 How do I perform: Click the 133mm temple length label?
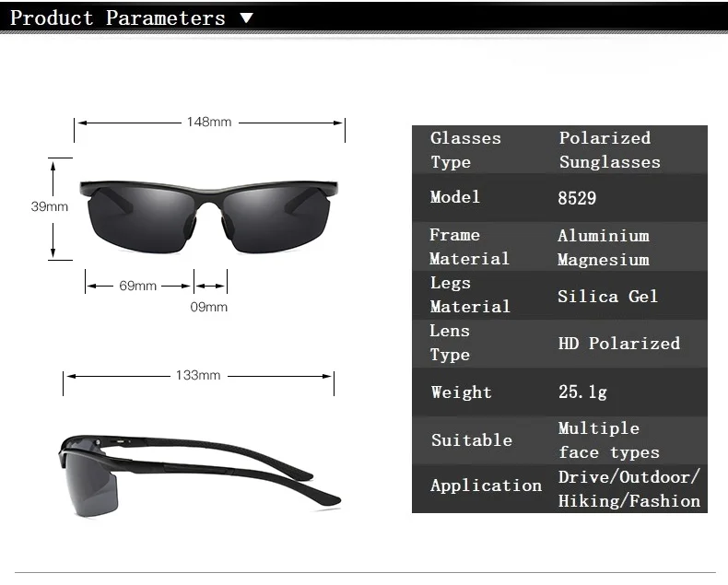198,375
